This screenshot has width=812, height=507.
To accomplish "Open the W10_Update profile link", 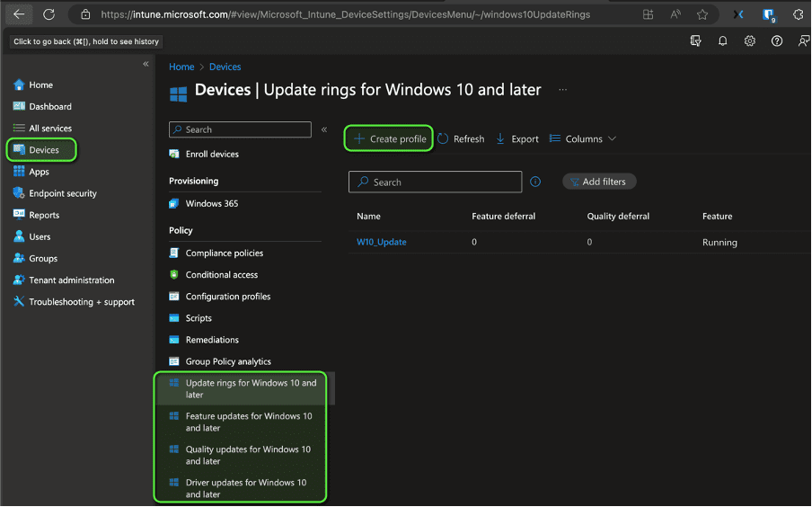I will coord(382,242).
